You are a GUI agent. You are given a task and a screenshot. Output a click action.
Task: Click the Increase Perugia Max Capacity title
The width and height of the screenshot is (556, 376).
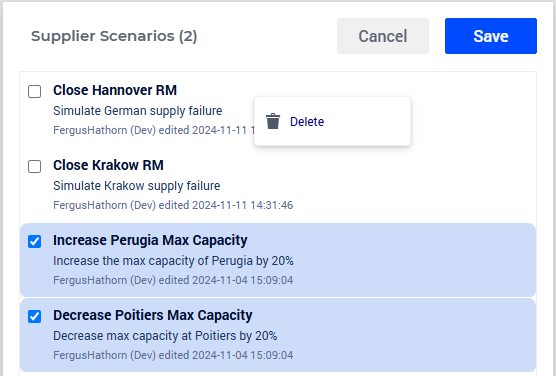(x=150, y=240)
